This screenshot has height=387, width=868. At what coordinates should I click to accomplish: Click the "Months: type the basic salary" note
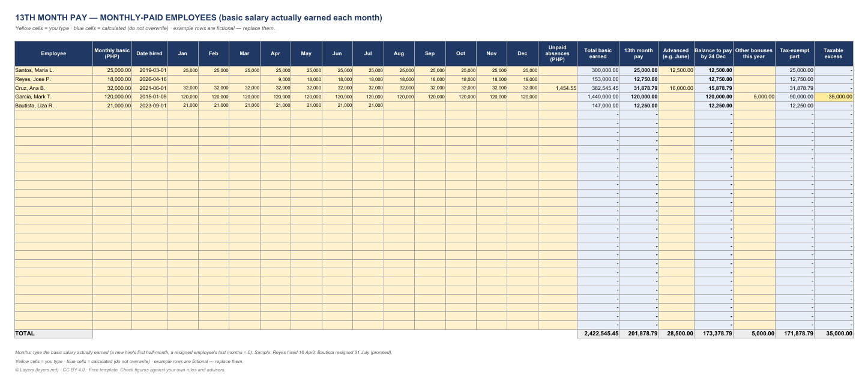coord(203,352)
